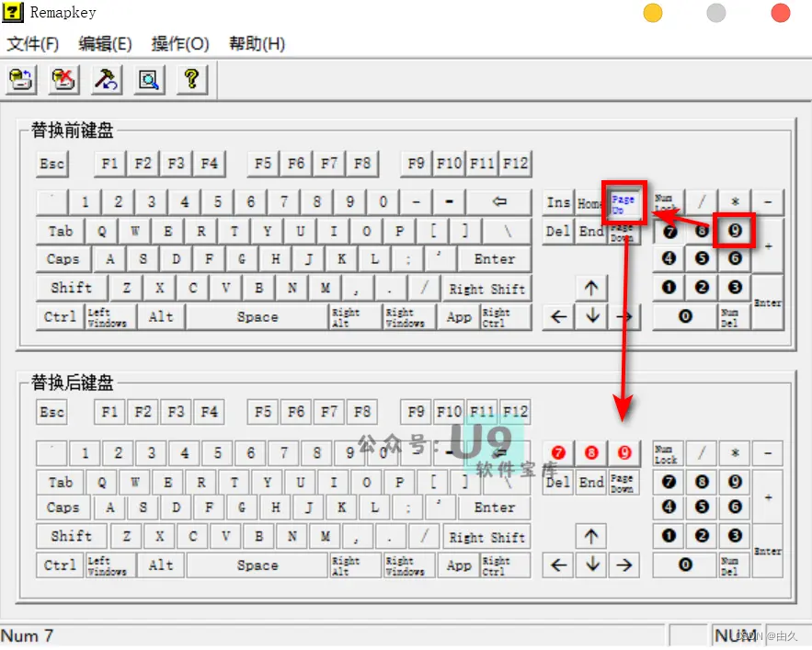The width and height of the screenshot is (812, 650).
Task: Click the question mark help toolbar icon
Action: (x=192, y=80)
